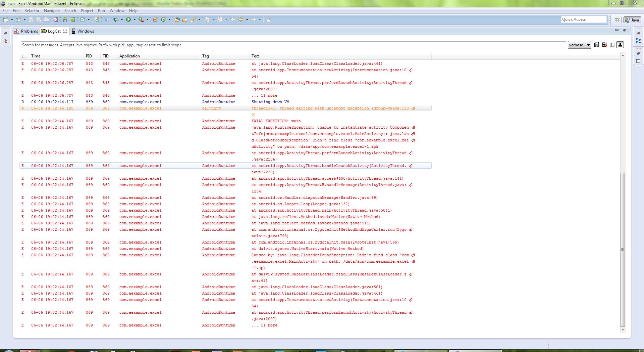The height and width of the screenshot is (352, 644).
Task: Expand the Back history dropdown arrow
Action: click(247, 19)
